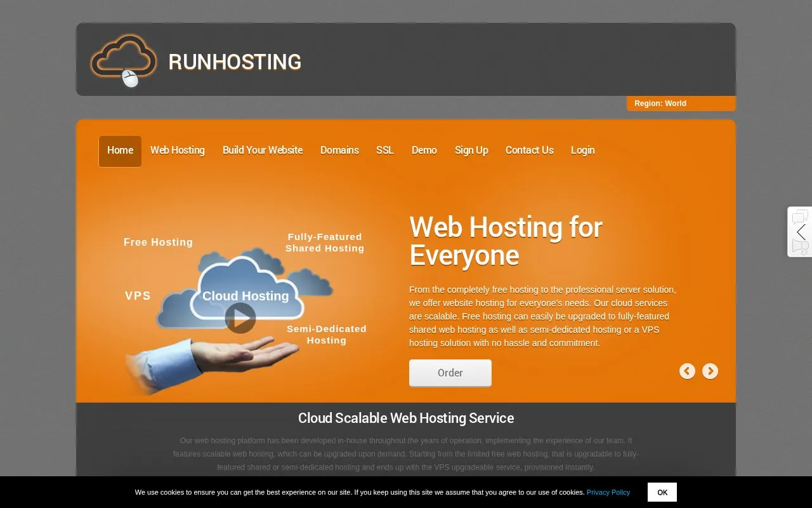Play the Cloud Hosting video

[x=240, y=318]
